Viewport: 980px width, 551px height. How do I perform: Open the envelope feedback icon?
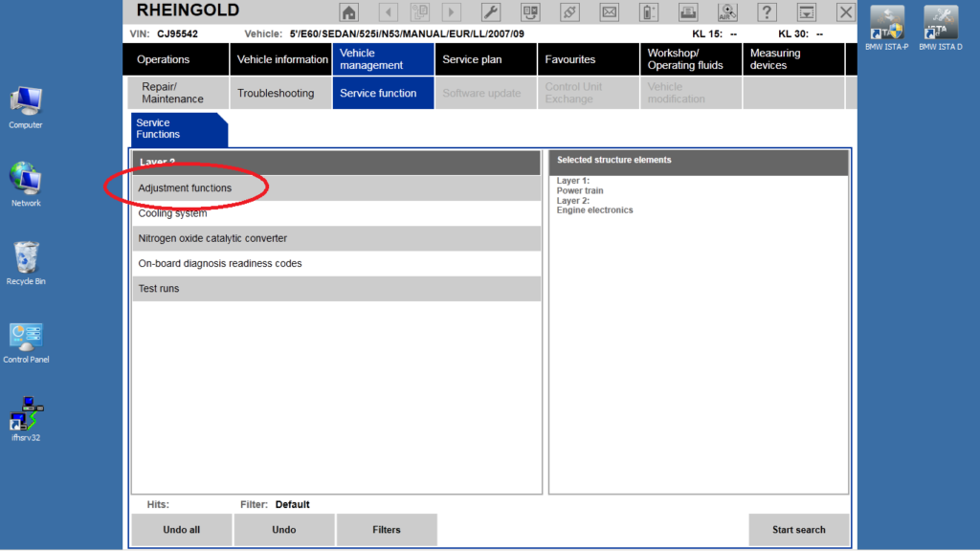(x=609, y=11)
